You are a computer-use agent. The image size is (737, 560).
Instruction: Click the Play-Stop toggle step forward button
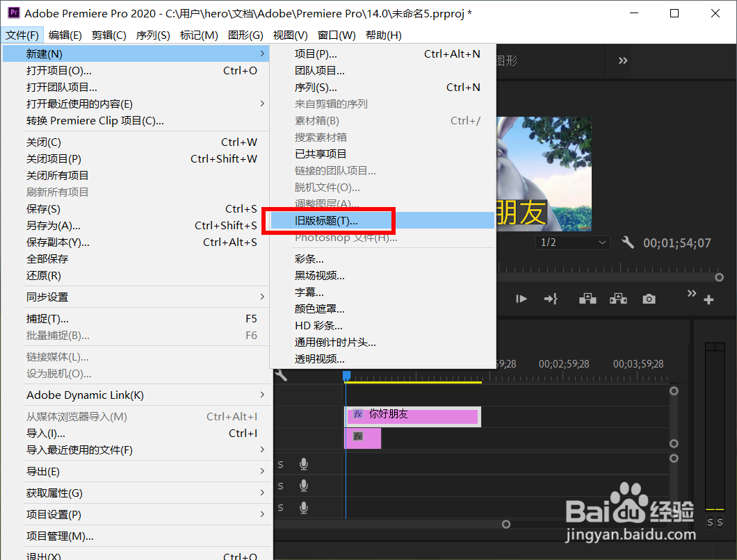(x=521, y=299)
